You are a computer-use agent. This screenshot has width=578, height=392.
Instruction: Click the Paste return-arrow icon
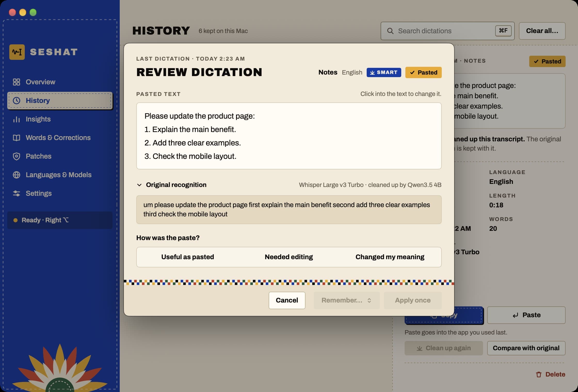516,315
